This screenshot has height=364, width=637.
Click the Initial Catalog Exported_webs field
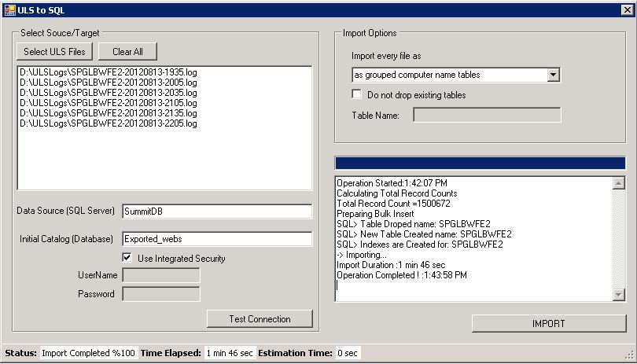(217, 239)
